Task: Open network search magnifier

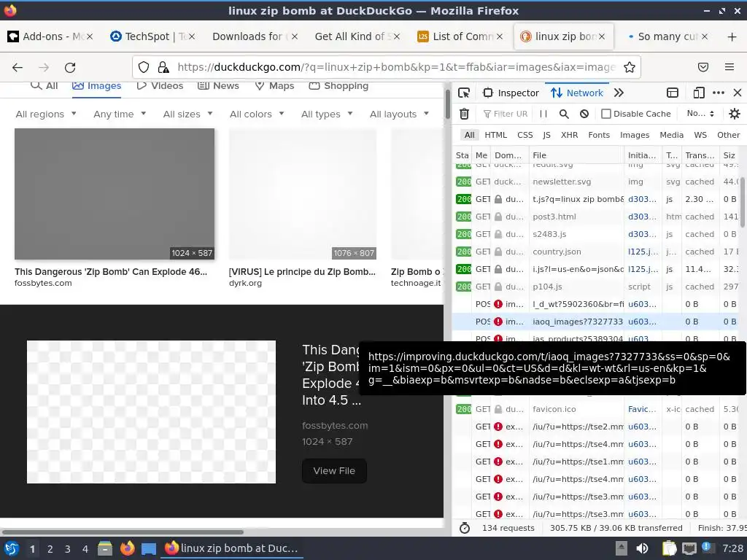Action: pos(564,114)
